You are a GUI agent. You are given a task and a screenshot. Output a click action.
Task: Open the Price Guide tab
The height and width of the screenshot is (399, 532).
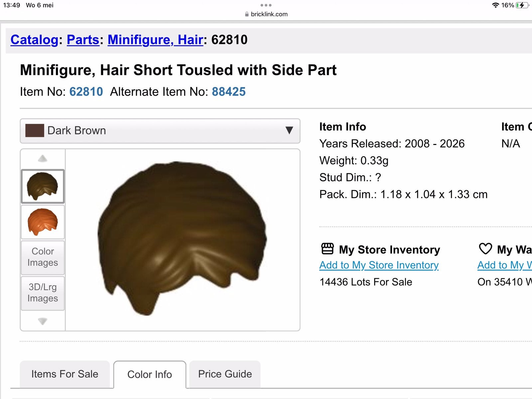tap(225, 374)
